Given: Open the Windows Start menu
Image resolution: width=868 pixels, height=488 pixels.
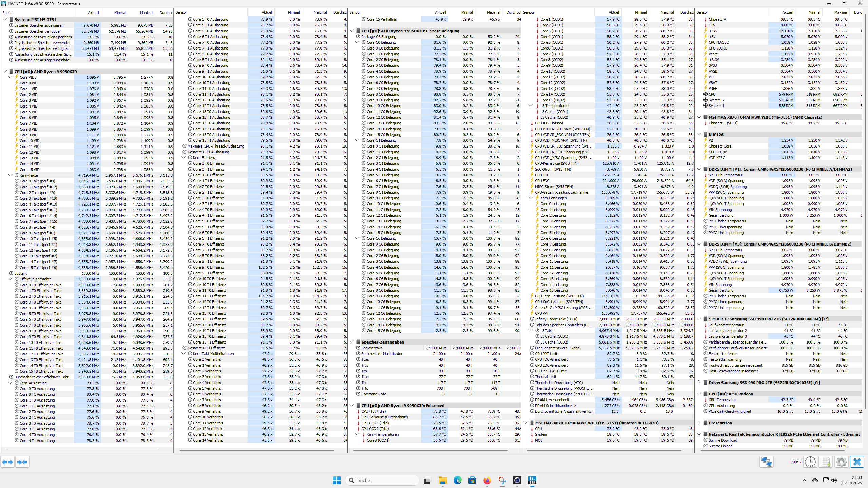Looking at the screenshot, I should pos(336,481).
